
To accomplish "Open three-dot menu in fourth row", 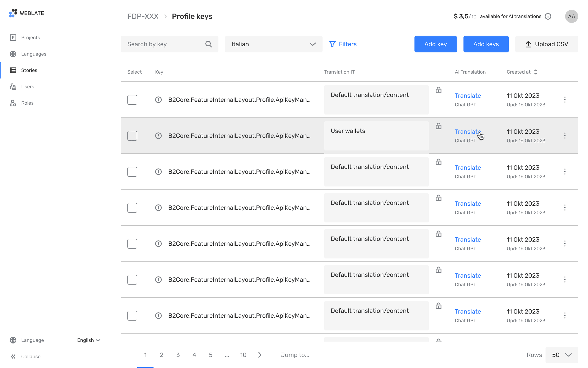I will (565, 208).
